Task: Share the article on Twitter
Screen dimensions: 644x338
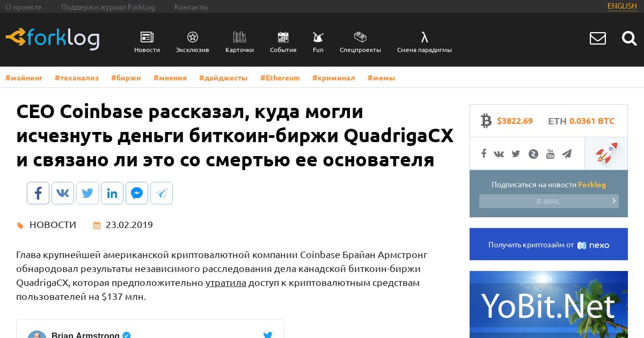Action: pyautogui.click(x=87, y=193)
